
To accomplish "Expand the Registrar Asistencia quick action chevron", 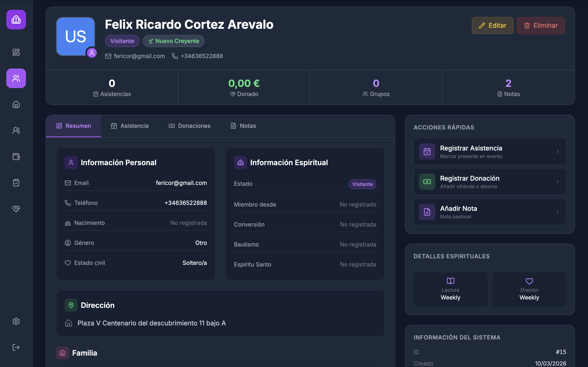I will (x=558, y=151).
